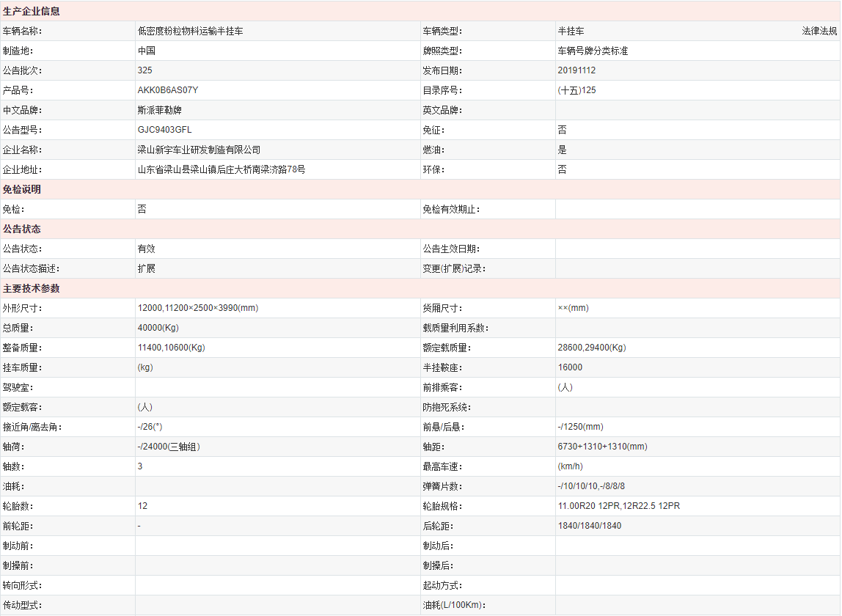The height and width of the screenshot is (616, 842).
Task: Select the dimensions value 12000,11200×2500×3990(mm)
Action: coord(197,308)
